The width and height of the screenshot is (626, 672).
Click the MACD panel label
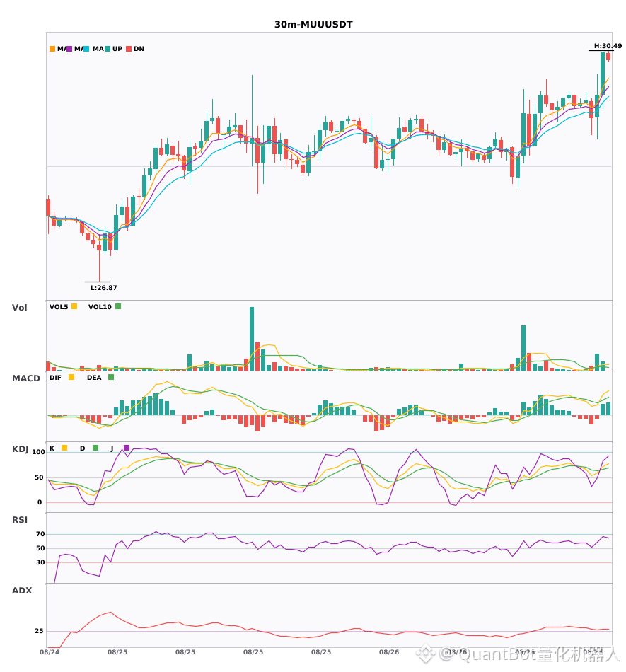[x=25, y=378]
